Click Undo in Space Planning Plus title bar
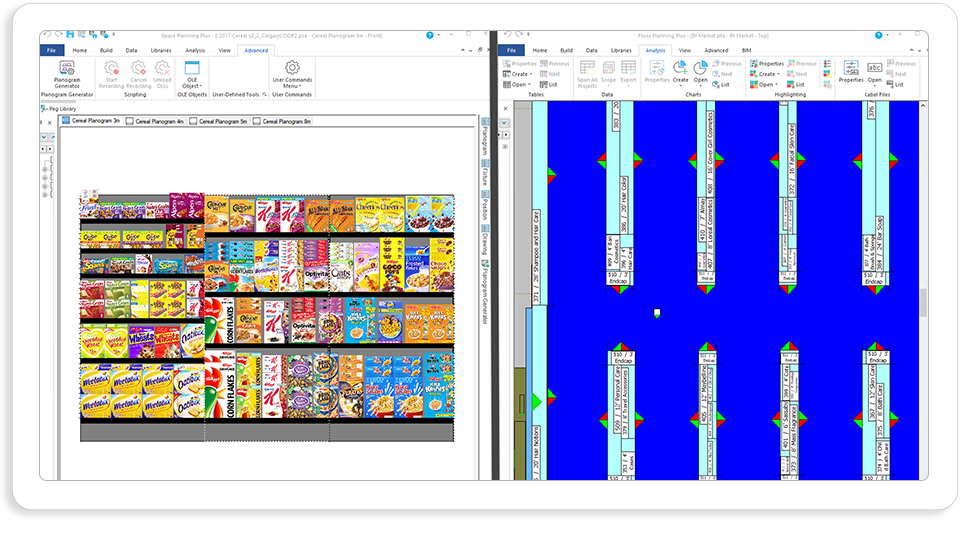The width and height of the screenshot is (960, 540). (48, 35)
